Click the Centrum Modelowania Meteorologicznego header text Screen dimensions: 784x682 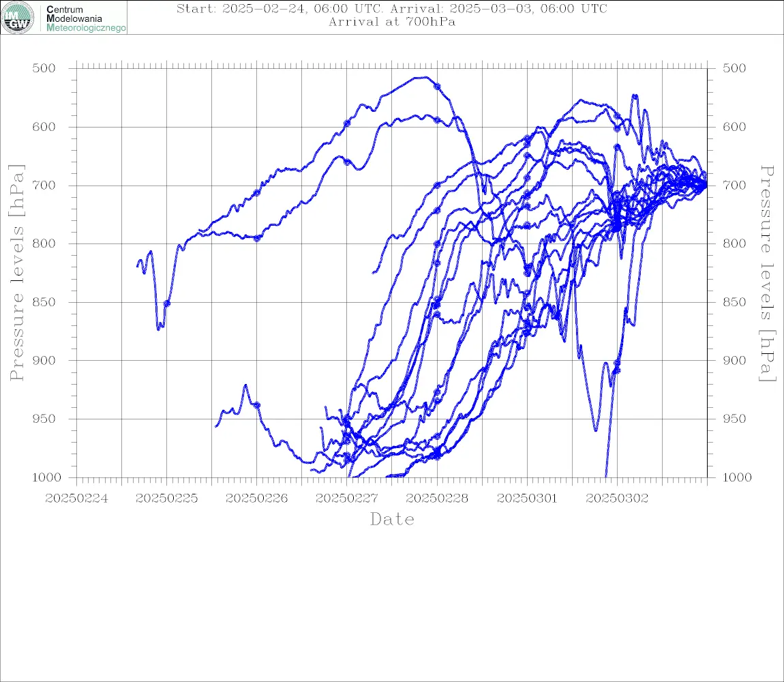point(85,18)
